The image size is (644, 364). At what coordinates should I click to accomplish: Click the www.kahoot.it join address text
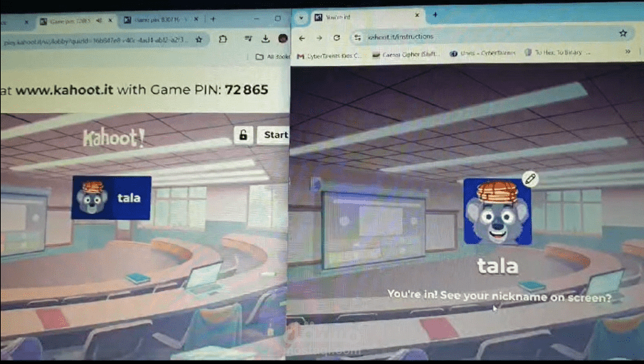click(65, 90)
